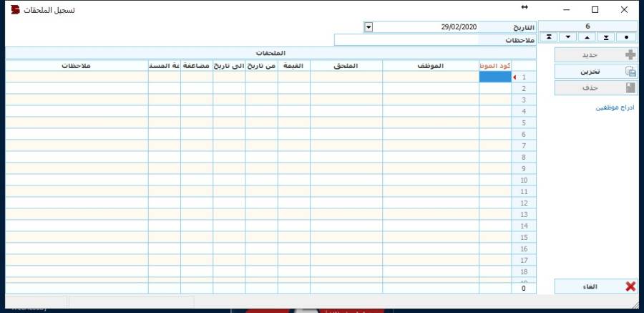Click the plus icon on the New button
The width and height of the screenshot is (644, 313).
630,54
